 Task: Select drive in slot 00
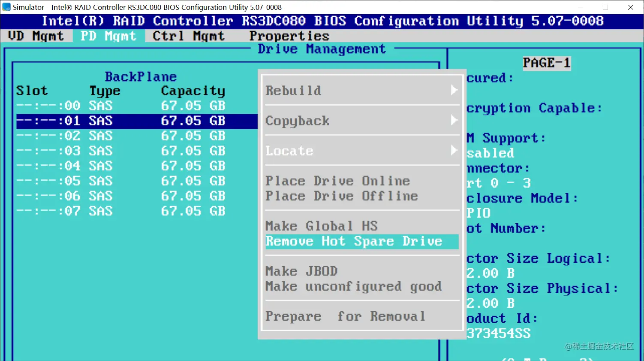[x=136, y=106]
